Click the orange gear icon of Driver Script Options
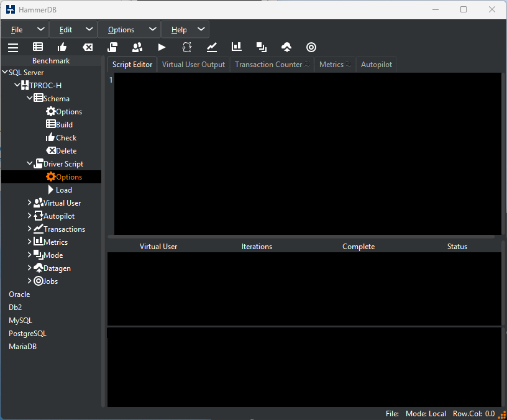This screenshot has width=507, height=420. click(x=51, y=176)
